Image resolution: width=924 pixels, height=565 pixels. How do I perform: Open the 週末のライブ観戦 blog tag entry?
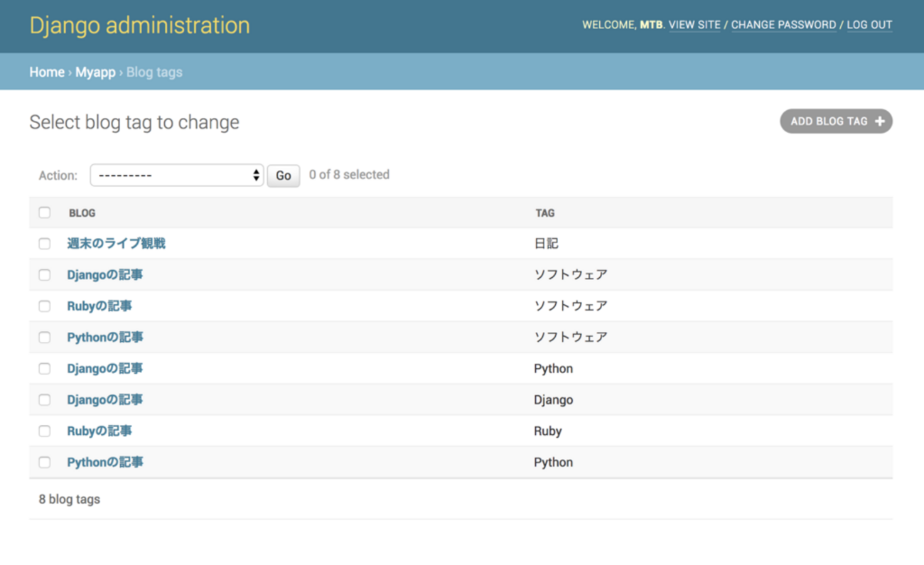(x=116, y=244)
